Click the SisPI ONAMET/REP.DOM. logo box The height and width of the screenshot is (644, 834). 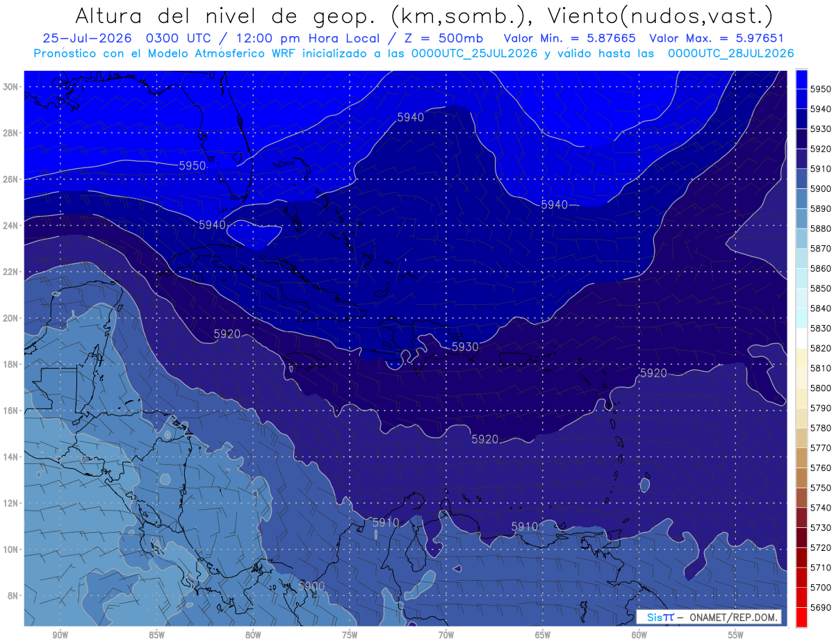708,617
